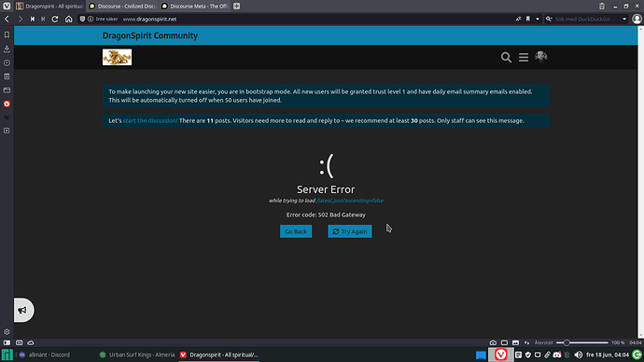
Task: Open the sync cloud status icon
Action: pyautogui.click(x=31, y=342)
